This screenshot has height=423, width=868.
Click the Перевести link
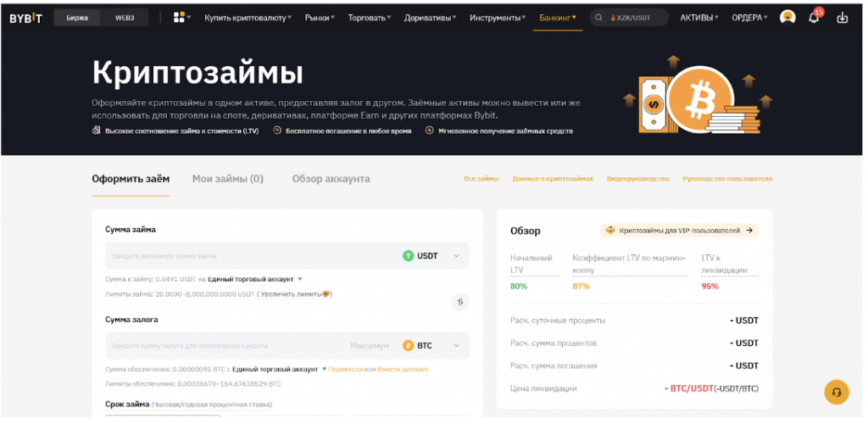(x=346, y=369)
